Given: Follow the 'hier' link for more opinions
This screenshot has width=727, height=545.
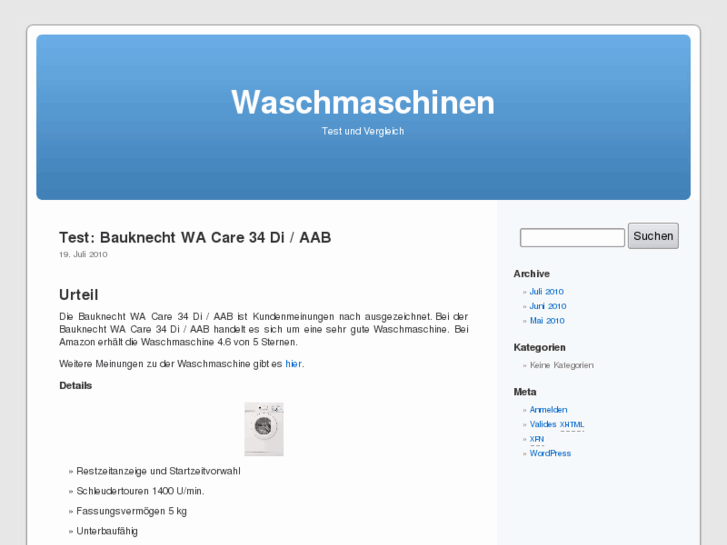Looking at the screenshot, I should pos(293,364).
